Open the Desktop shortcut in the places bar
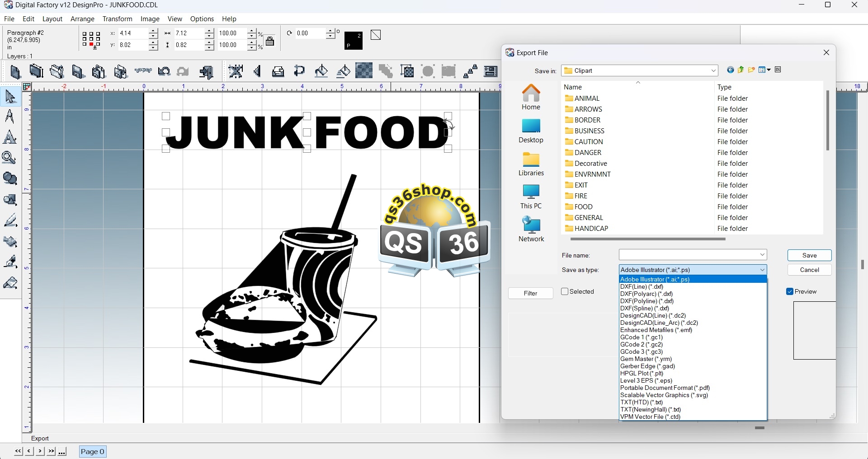Viewport: 868px width, 459px height. point(531,131)
